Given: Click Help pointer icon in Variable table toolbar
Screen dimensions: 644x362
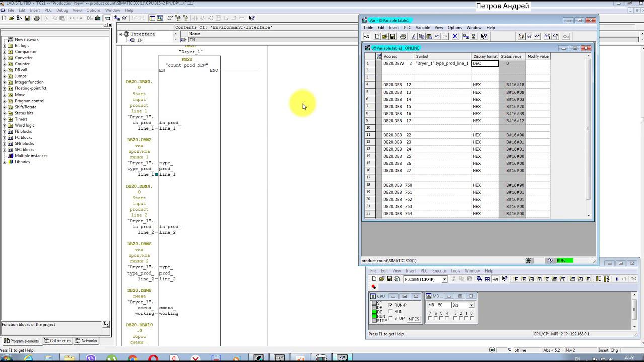Looking at the screenshot, I should point(484,36).
